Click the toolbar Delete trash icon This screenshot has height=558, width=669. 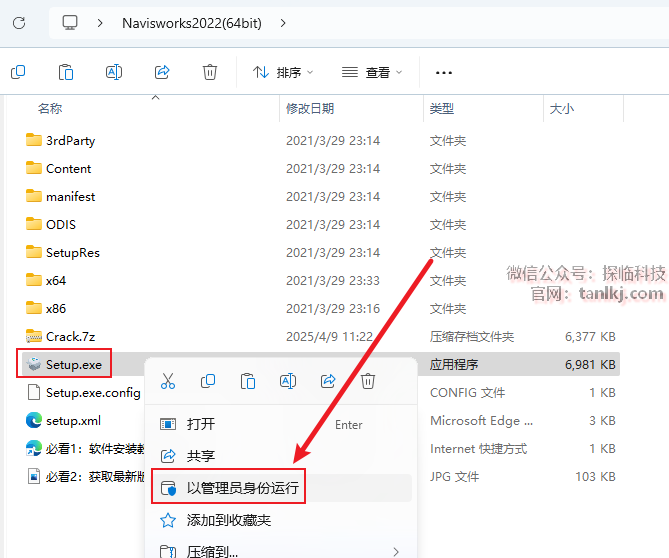coord(210,72)
